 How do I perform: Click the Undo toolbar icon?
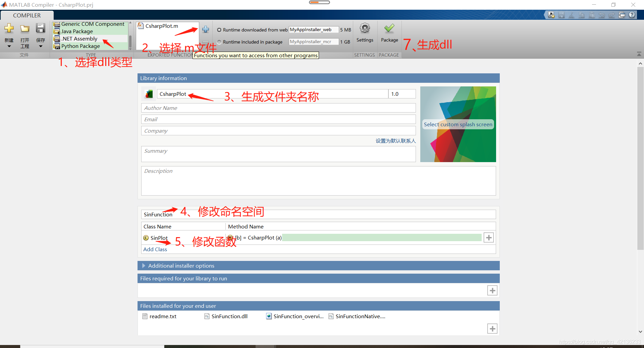pos(602,15)
